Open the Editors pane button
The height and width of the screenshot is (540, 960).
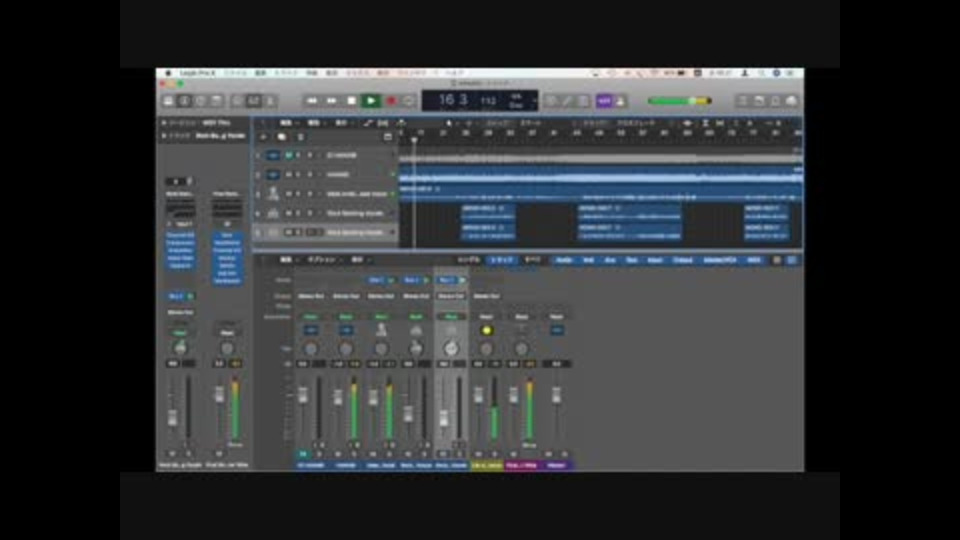coord(269,101)
